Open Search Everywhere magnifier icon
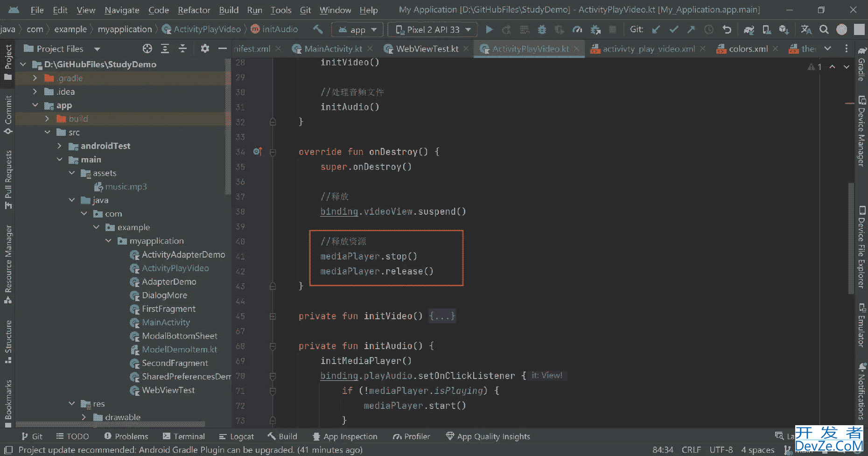Image resolution: width=868 pixels, height=456 pixels. (x=824, y=29)
